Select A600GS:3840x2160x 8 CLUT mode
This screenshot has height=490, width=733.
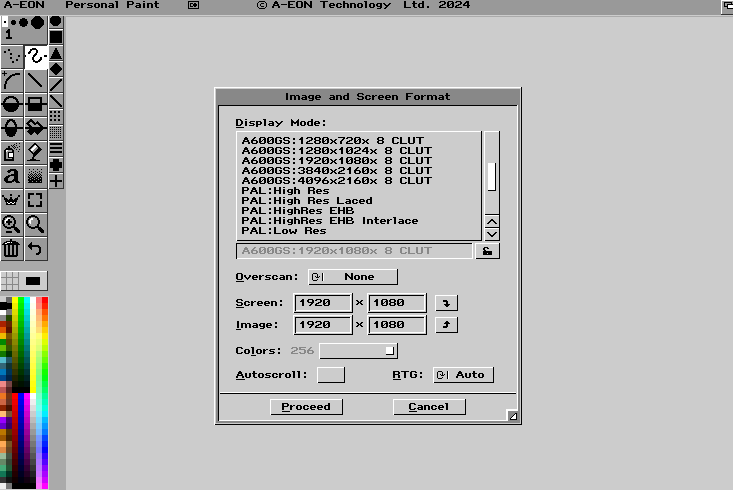pos(336,171)
